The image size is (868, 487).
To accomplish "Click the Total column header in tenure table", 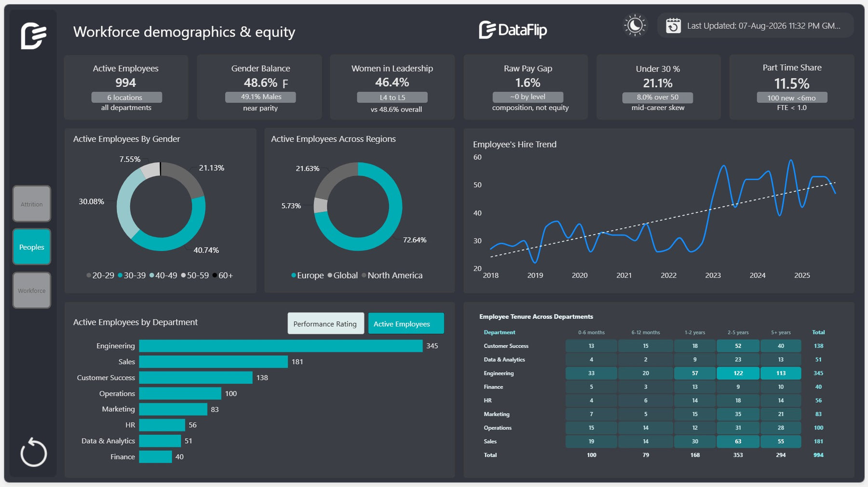I will coord(818,332).
